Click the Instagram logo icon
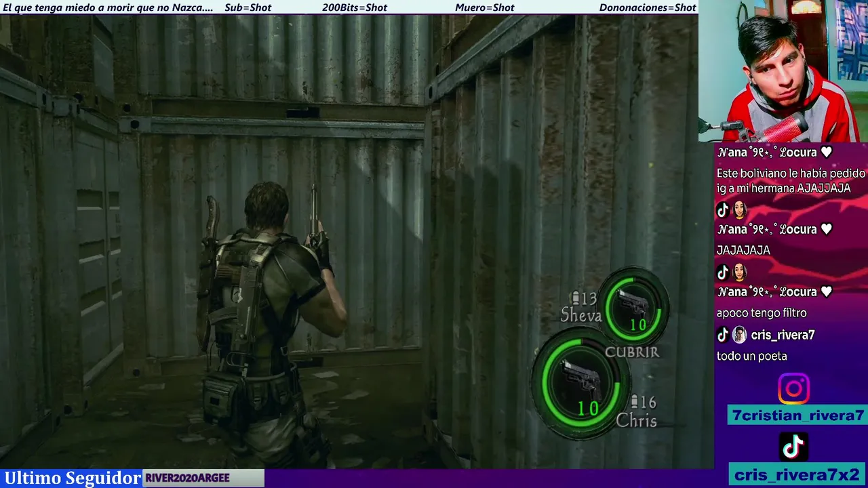 (793, 389)
